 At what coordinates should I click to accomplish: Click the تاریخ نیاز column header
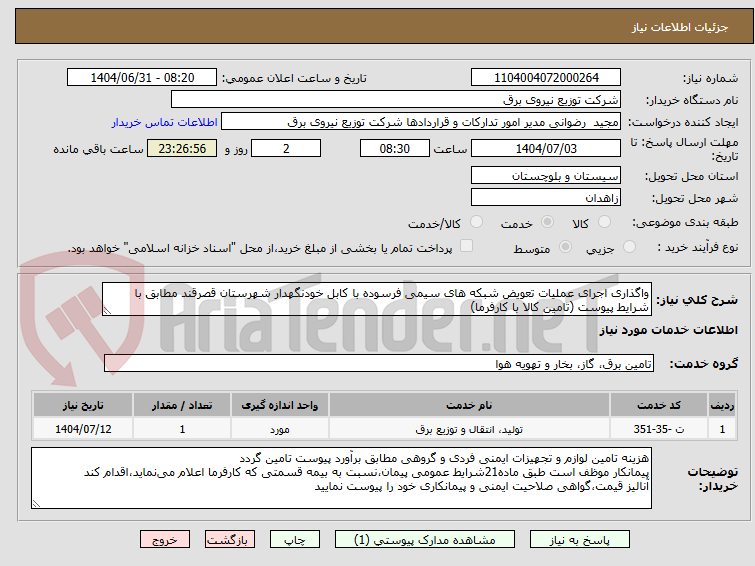point(83,405)
